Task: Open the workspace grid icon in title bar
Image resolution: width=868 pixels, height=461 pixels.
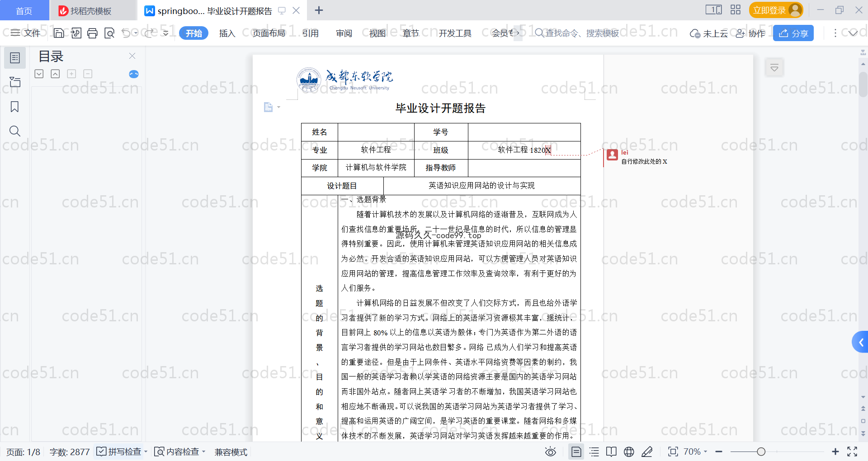Action: click(736, 9)
